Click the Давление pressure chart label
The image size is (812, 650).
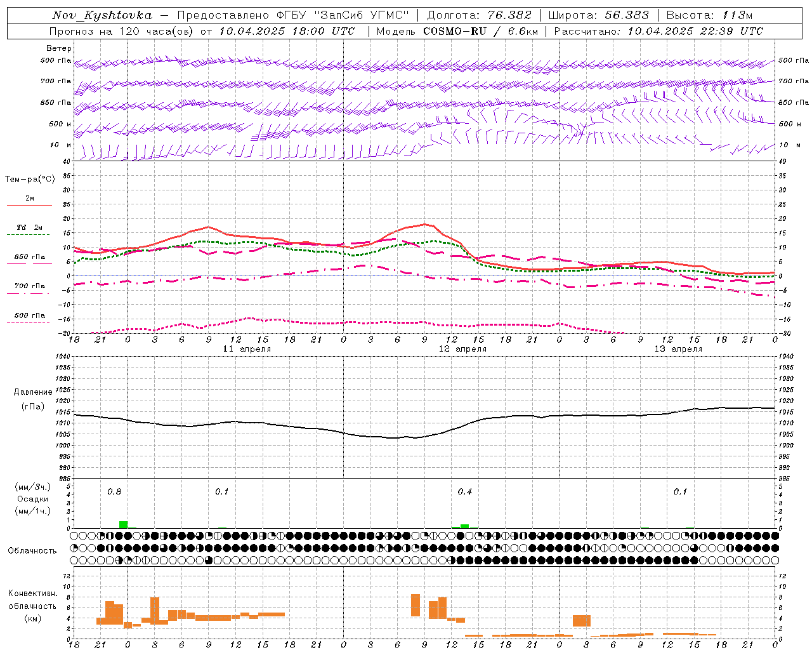33,392
